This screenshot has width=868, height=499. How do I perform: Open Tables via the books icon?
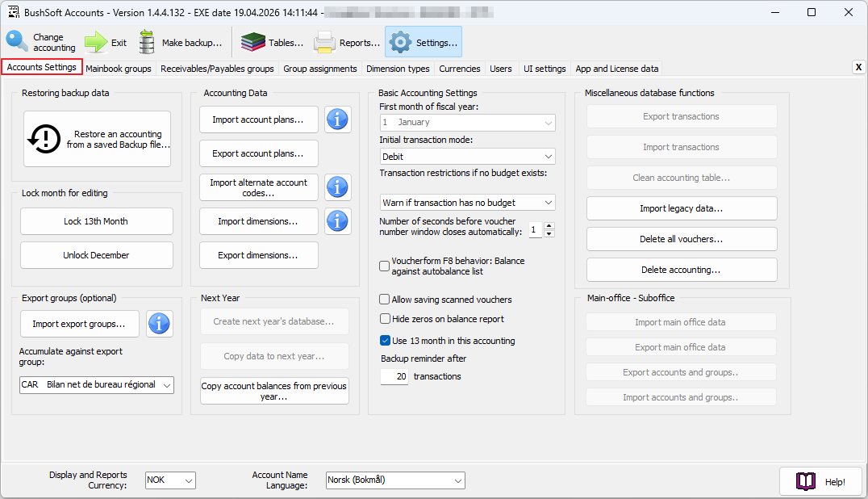pos(253,42)
